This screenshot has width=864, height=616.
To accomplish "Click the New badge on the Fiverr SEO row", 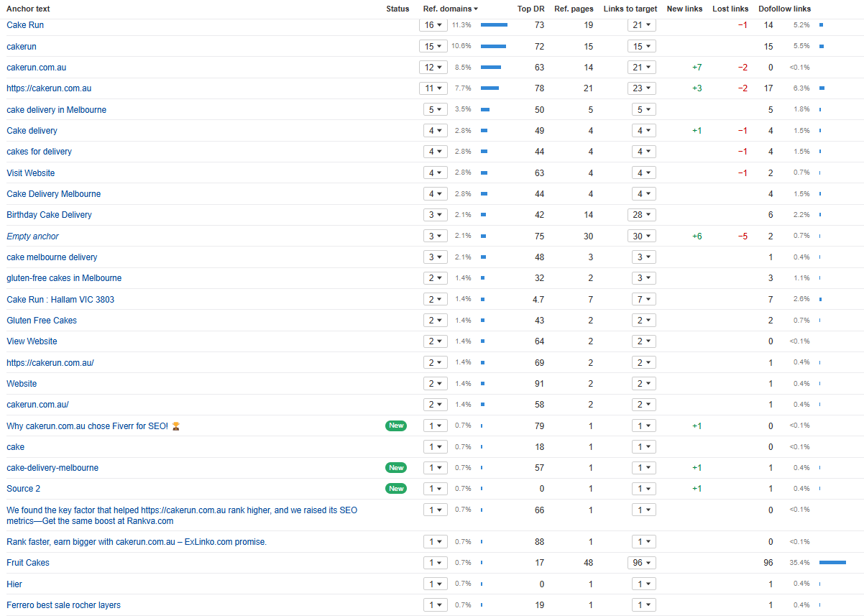I will [396, 426].
